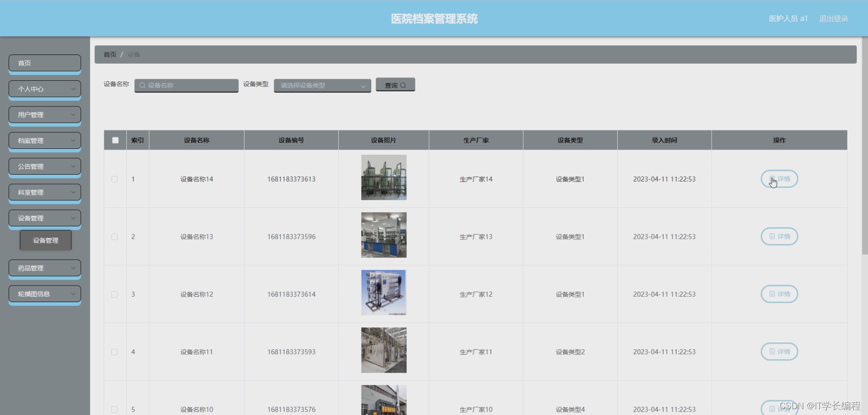Check the checkbox for row index 4
Image resolution: width=868 pixels, height=415 pixels.
pos(115,352)
